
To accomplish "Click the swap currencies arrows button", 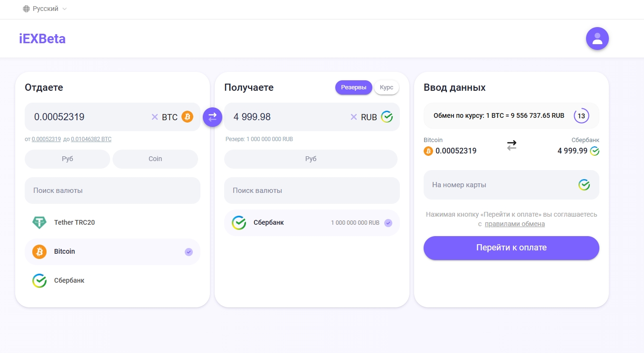I will [x=212, y=117].
